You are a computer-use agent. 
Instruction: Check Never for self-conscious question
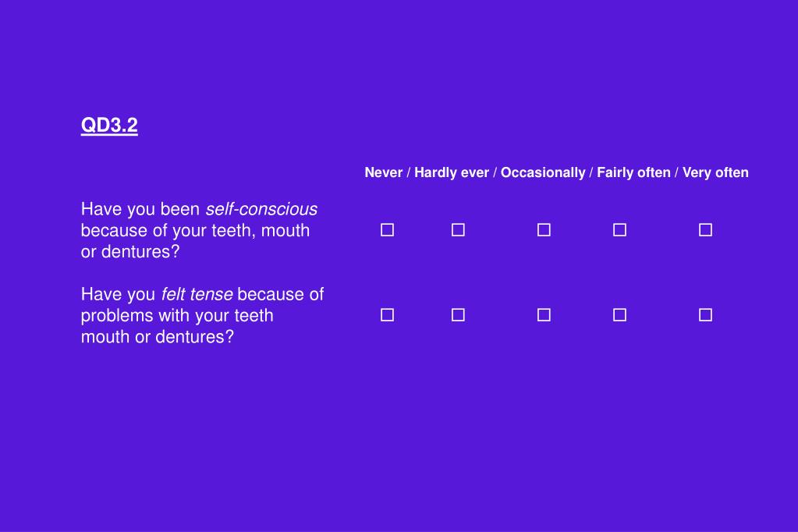pos(387,230)
